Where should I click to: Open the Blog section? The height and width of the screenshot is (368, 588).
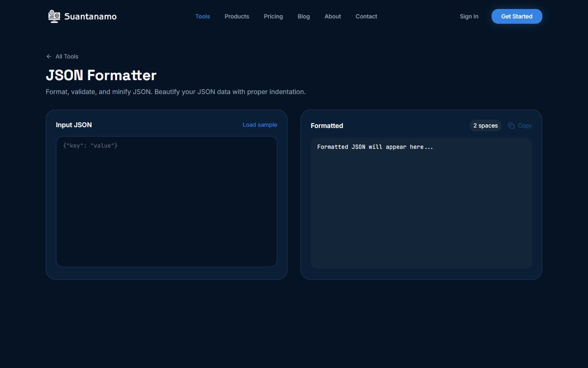click(x=303, y=16)
